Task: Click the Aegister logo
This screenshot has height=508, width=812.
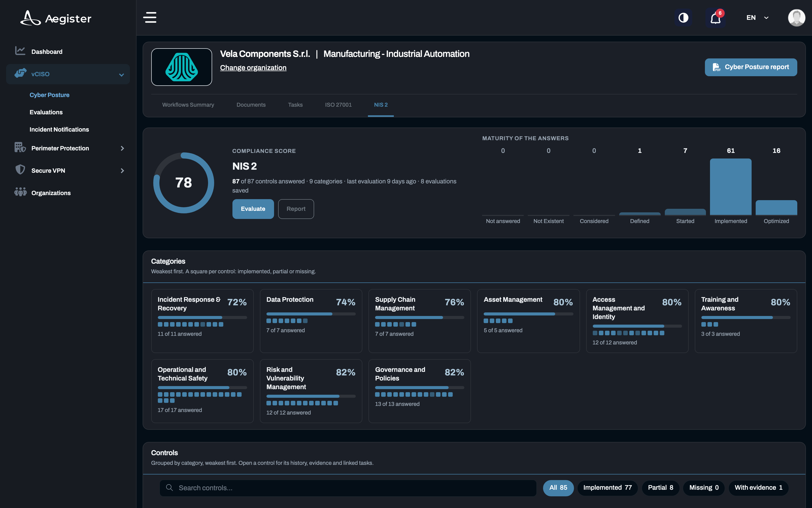Action: pyautogui.click(x=56, y=18)
